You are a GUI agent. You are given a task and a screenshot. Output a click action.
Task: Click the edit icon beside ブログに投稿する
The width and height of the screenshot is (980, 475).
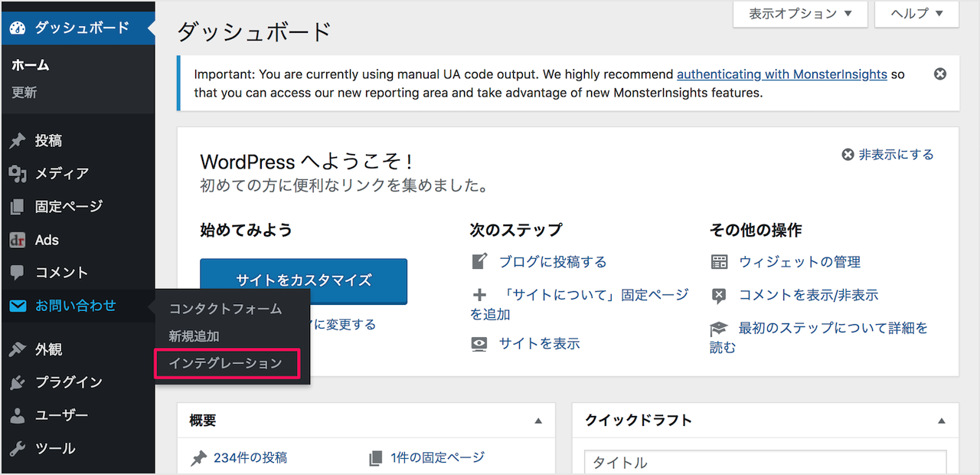tap(479, 261)
